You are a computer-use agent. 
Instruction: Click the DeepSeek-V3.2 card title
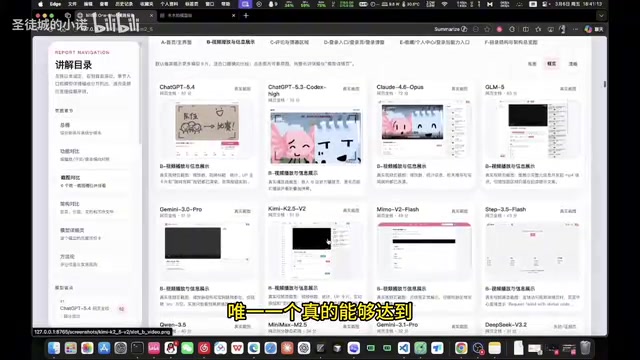tap(506, 324)
